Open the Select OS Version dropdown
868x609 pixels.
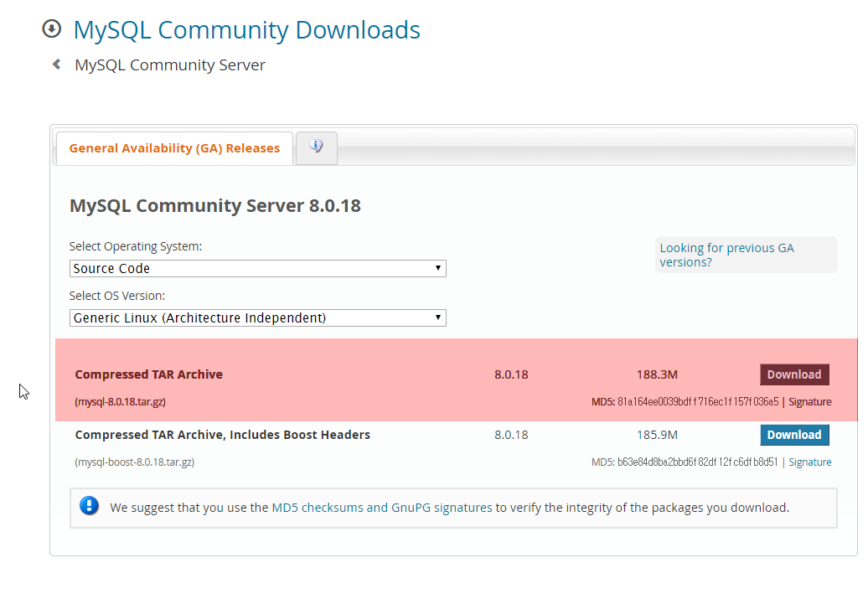point(258,317)
